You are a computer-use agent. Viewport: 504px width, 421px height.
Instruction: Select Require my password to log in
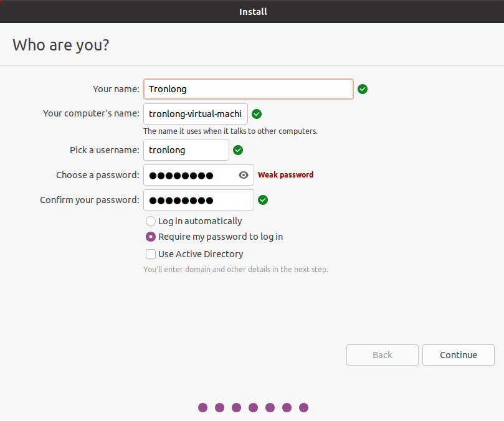pos(151,237)
